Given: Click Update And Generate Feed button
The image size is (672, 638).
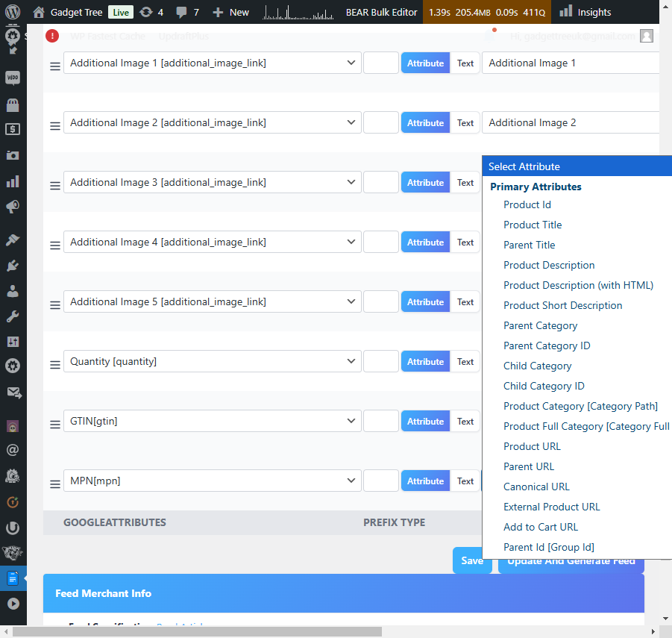Looking at the screenshot, I should point(571,566).
